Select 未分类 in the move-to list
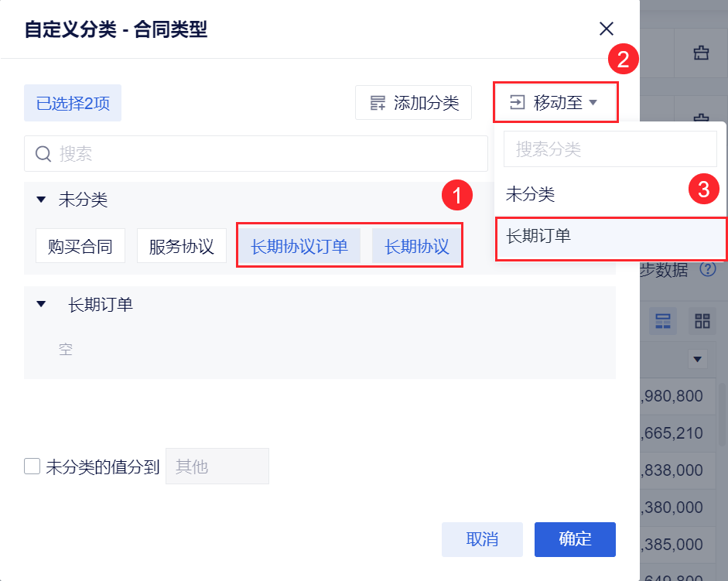Screen dimensions: 728x581 531,194
